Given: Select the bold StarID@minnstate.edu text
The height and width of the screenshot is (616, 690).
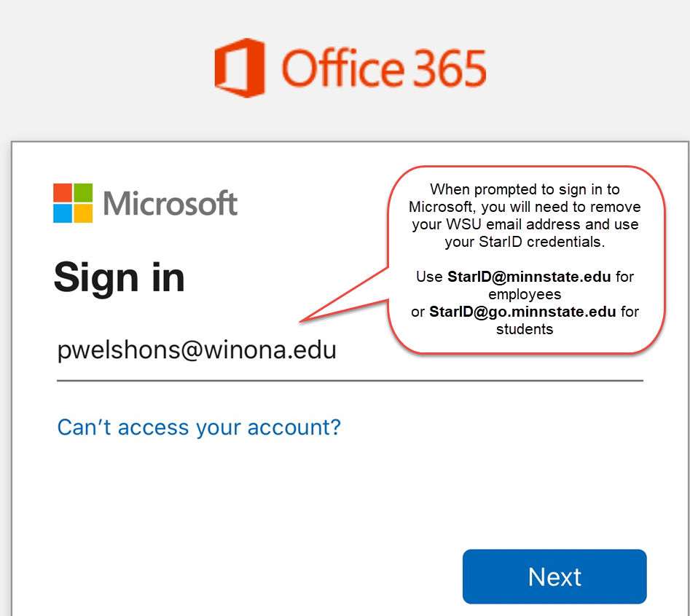Looking at the screenshot, I should 529,277.
